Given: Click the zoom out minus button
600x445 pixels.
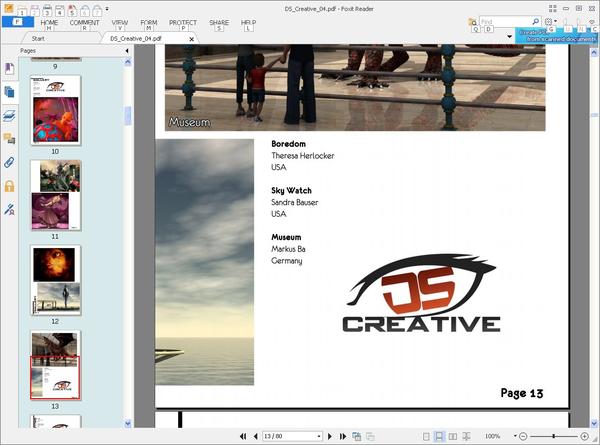Looking at the screenshot, I should click(x=523, y=436).
